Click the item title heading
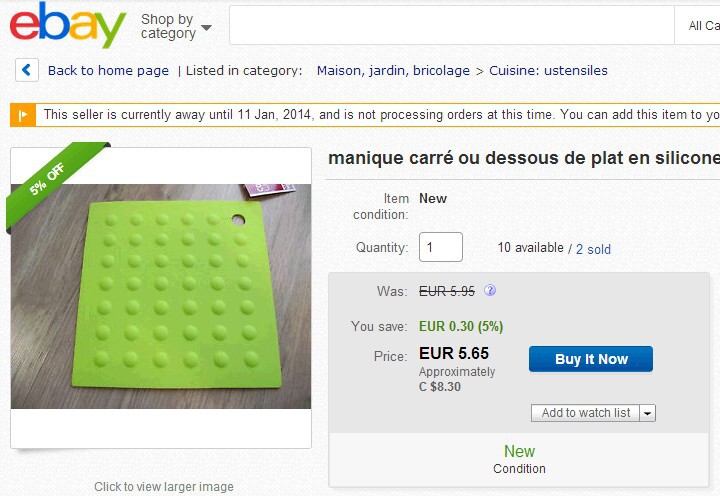Image resolution: width=720 pixels, height=496 pixels. 523,158
